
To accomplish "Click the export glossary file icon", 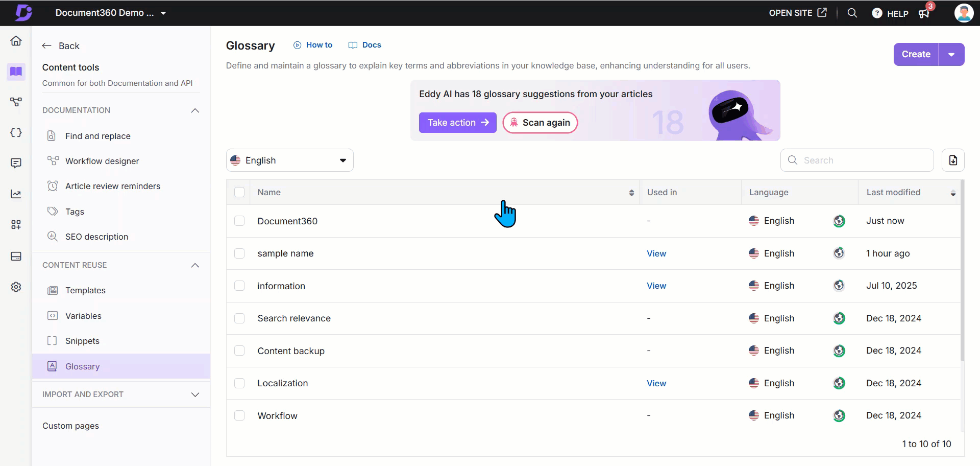I will tap(953, 160).
